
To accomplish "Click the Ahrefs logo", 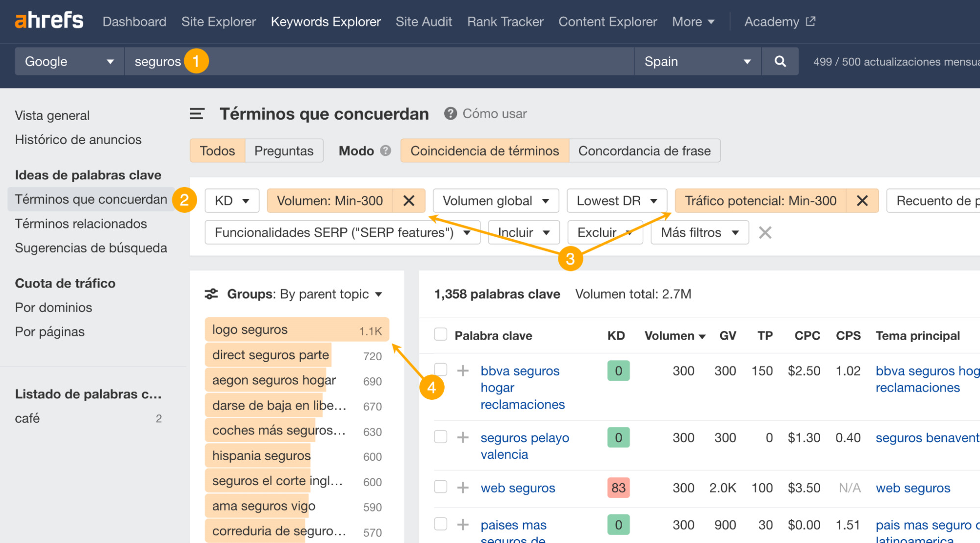I will [x=49, y=21].
